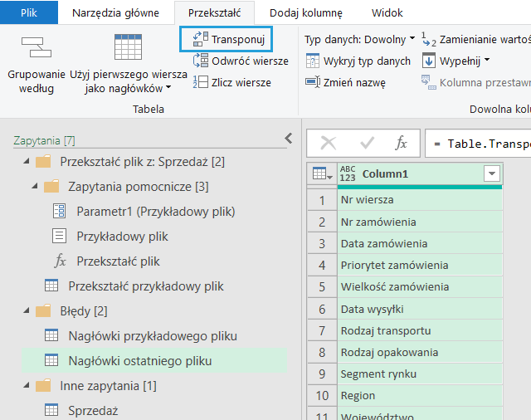Confirm formula with checkmark icon
This screenshot has height=420, width=531.
pos(365,144)
